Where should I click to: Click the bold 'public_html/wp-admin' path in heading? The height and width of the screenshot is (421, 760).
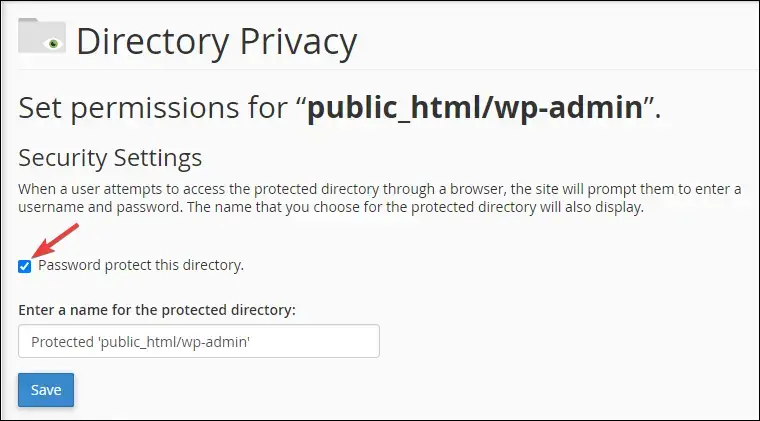coord(475,108)
